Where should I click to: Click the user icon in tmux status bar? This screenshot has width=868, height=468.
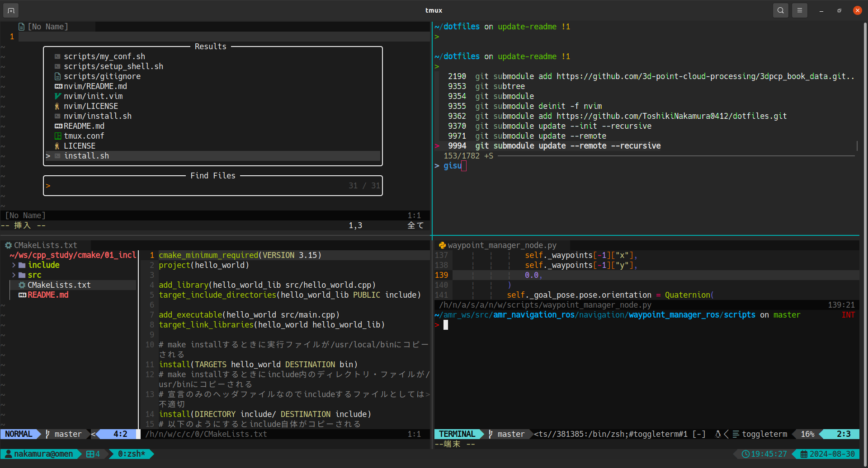(x=8, y=454)
